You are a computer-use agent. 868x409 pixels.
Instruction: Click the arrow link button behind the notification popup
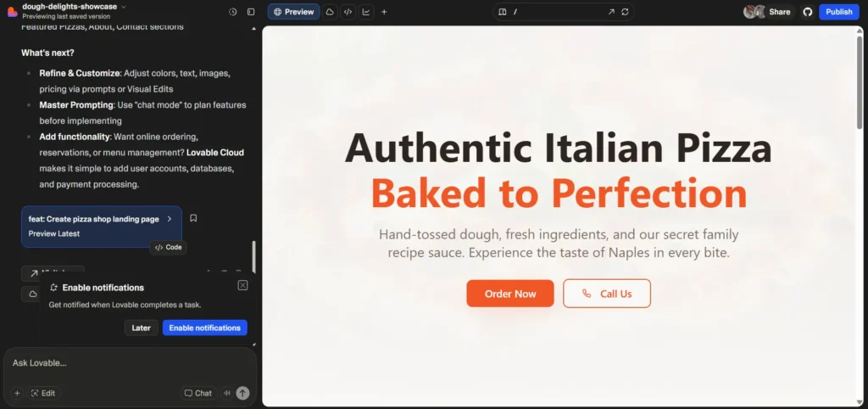(34, 273)
